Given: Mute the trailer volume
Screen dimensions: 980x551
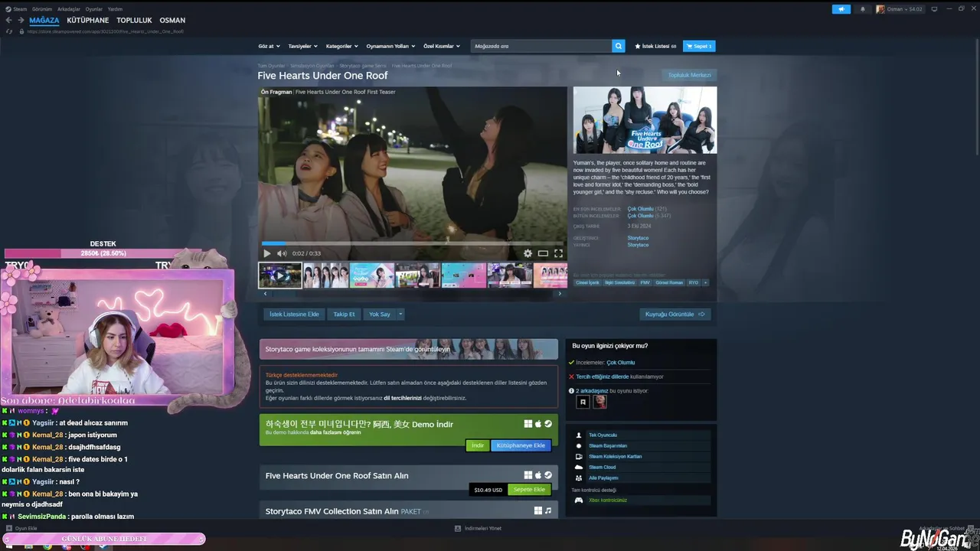Looking at the screenshot, I should click(281, 253).
